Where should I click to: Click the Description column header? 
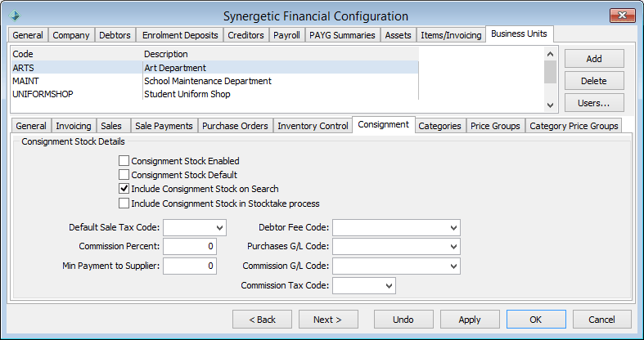(x=281, y=54)
